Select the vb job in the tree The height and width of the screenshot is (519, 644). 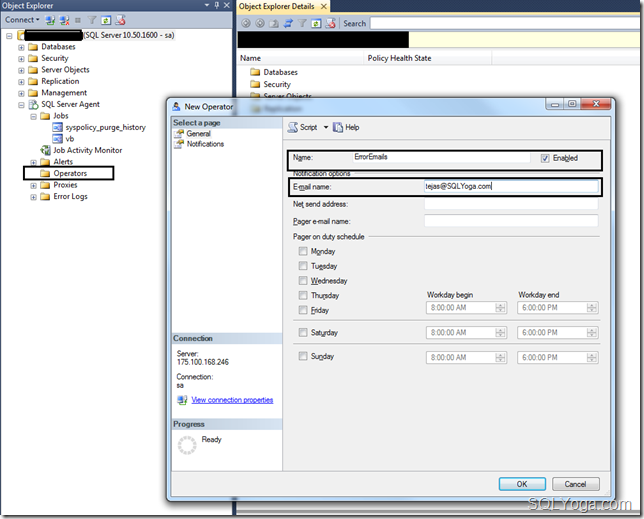pyautogui.click(x=70, y=139)
